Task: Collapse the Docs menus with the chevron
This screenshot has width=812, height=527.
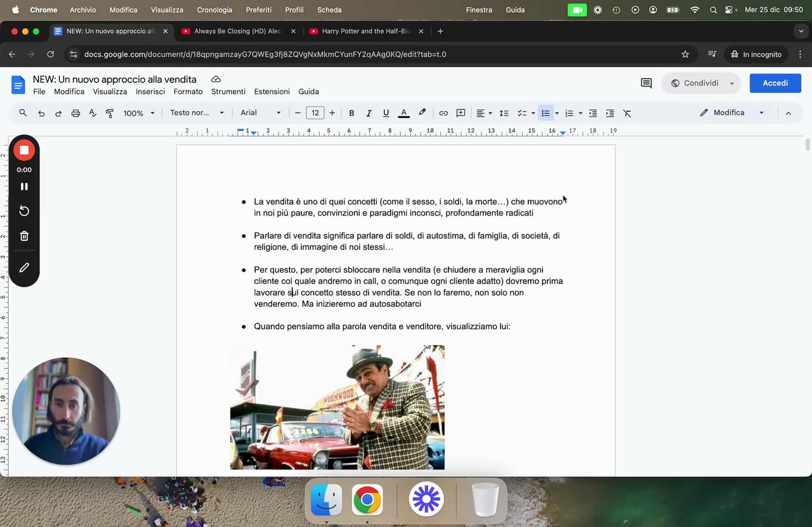Action: pos(789,113)
